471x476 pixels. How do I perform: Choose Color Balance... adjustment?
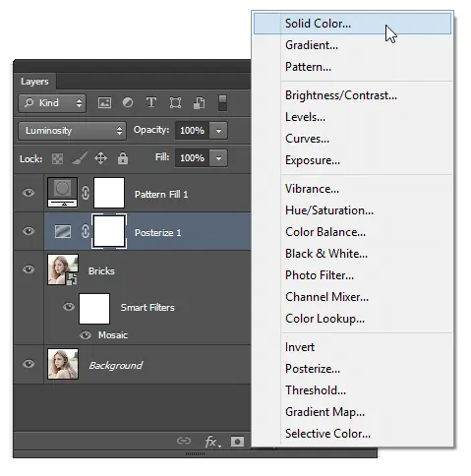[352, 232]
